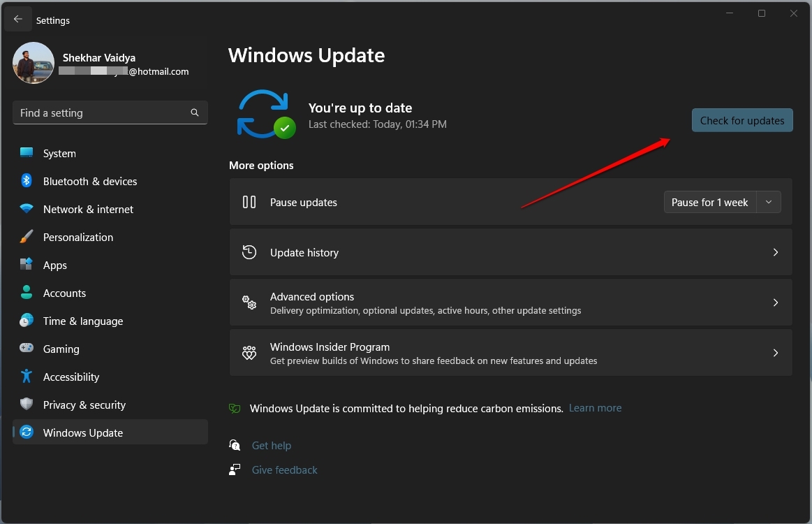Open Get help link

point(272,446)
